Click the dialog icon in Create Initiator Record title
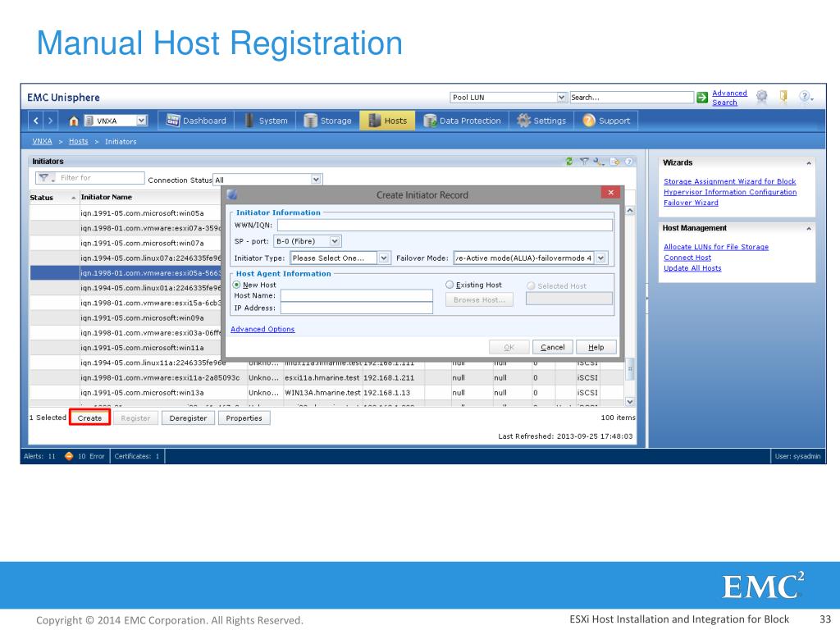Image resolution: width=840 pixels, height=630 pixels. click(x=232, y=194)
